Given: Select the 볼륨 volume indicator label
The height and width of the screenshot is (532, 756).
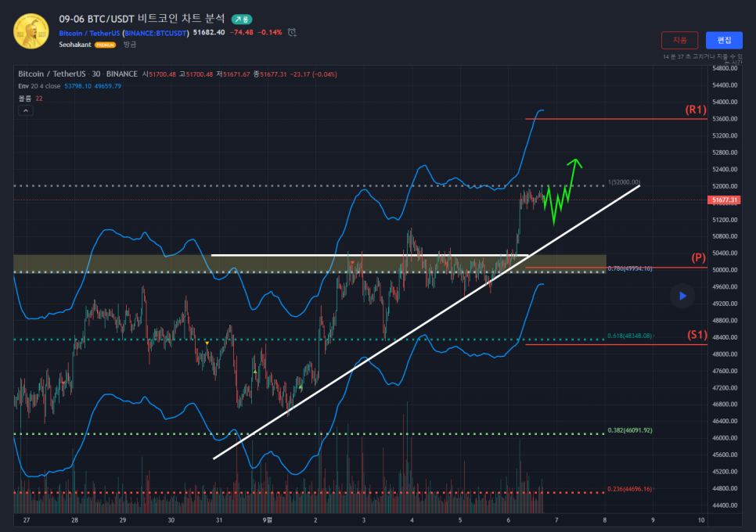Looking at the screenshot, I should (x=25, y=99).
